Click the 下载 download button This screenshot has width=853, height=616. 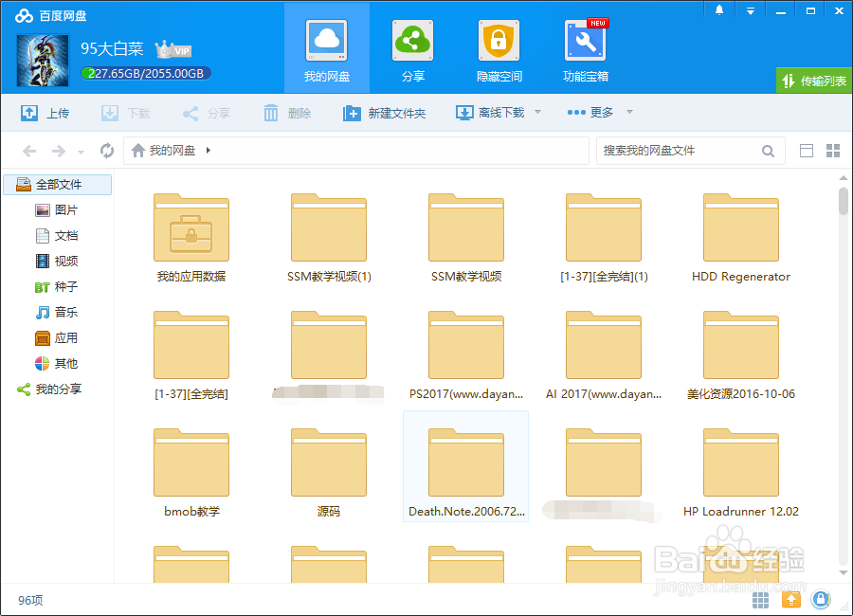pyautogui.click(x=126, y=113)
